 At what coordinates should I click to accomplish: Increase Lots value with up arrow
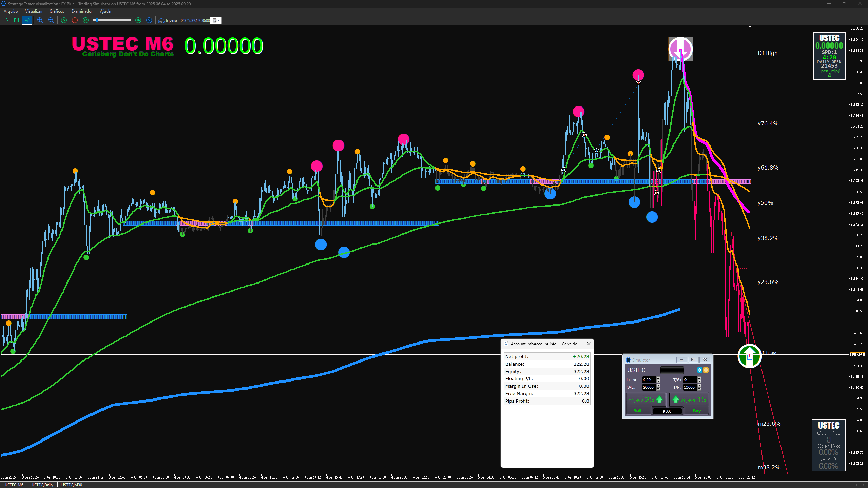(x=658, y=378)
